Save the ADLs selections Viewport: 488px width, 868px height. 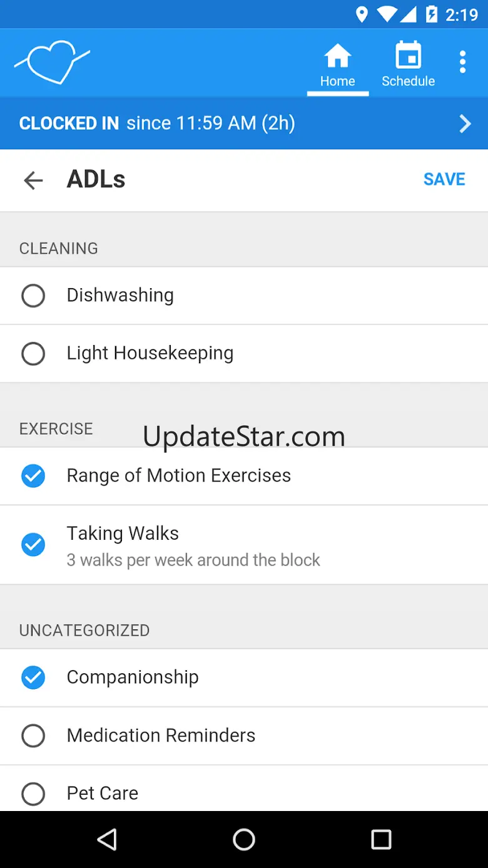444,180
